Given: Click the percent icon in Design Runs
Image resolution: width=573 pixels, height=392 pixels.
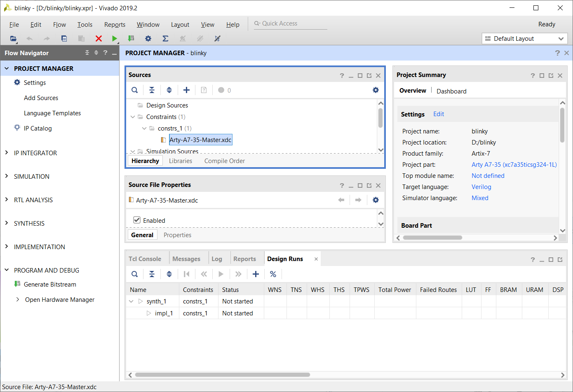Looking at the screenshot, I should coord(273,274).
